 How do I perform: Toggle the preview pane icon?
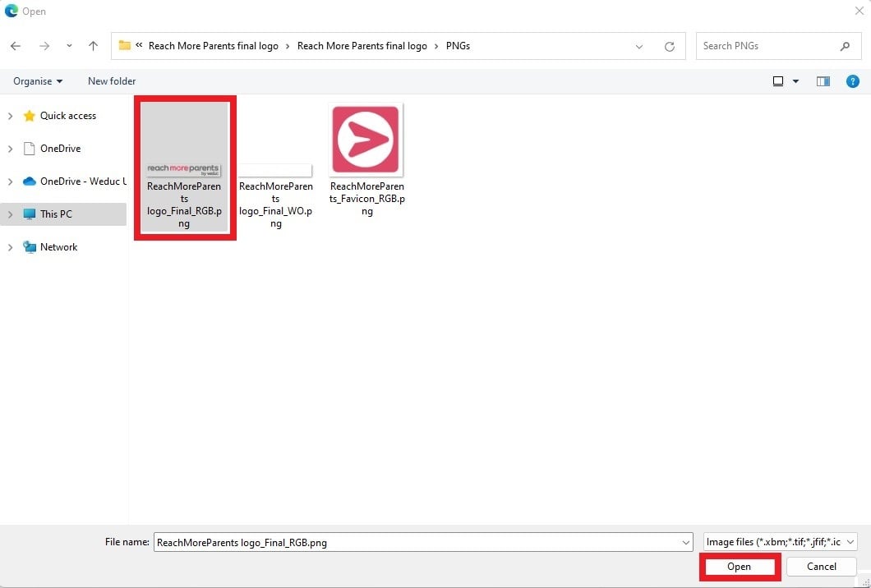pyautogui.click(x=823, y=81)
